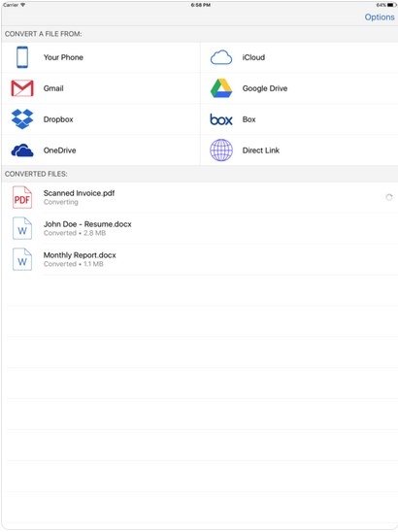This screenshot has height=532, width=398.
Task: Tap the Converted 1.1 MB status text
Action: tap(73, 264)
